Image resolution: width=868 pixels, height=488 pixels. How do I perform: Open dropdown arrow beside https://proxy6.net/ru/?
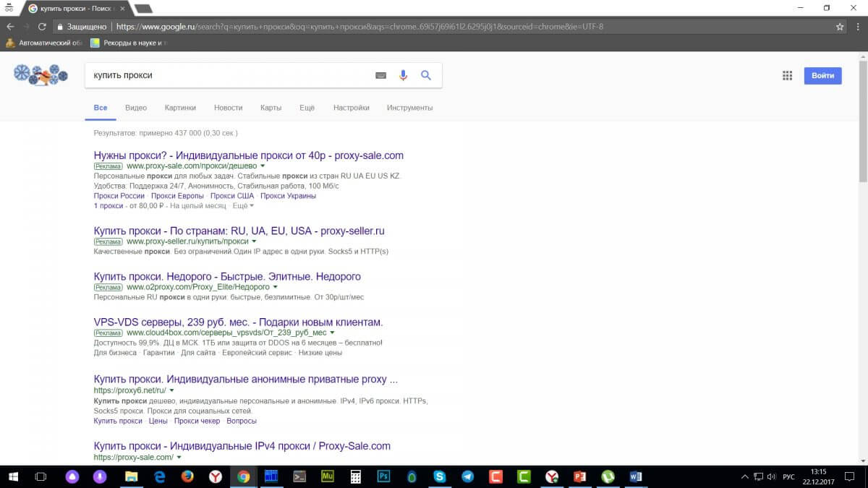click(x=171, y=390)
